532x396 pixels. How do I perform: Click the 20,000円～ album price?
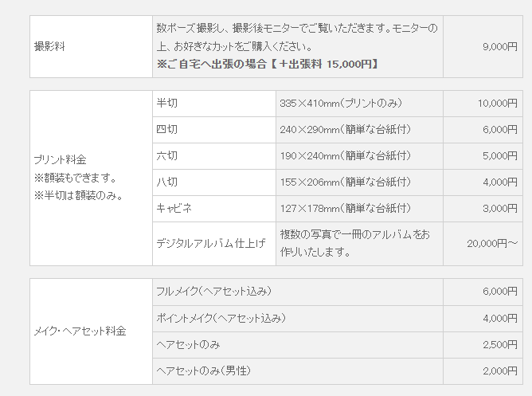tap(492, 243)
